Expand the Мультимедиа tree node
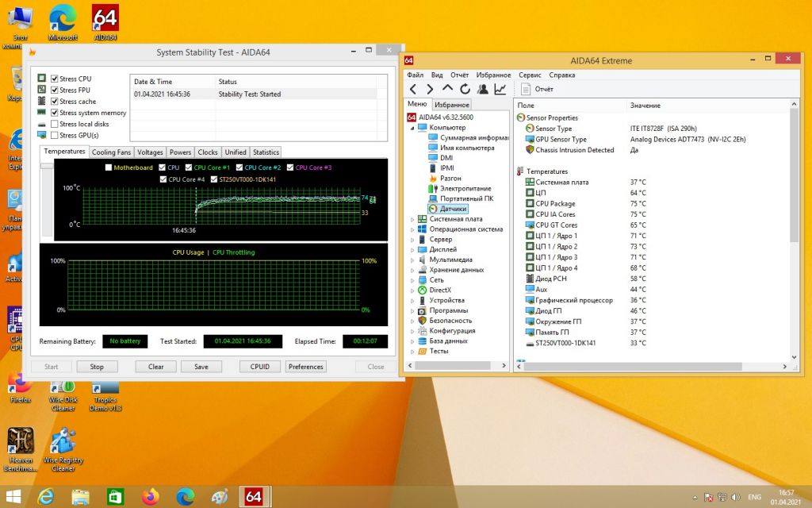Screen dimensions: 812x508 point(412,260)
